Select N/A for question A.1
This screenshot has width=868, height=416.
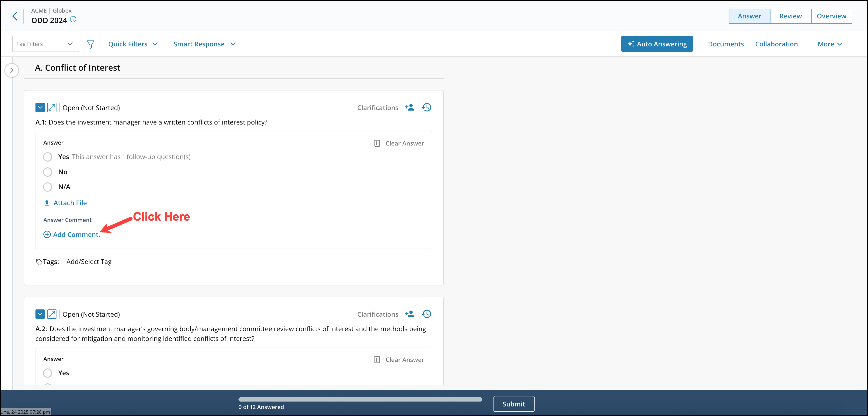click(x=48, y=187)
